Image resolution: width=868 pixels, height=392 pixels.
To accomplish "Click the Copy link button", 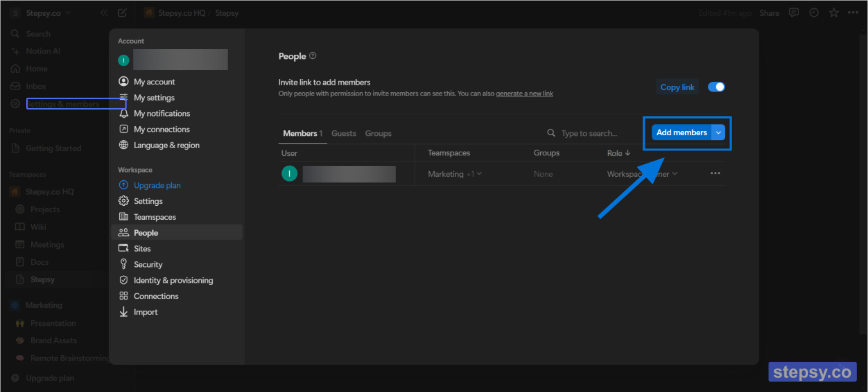I will pyautogui.click(x=677, y=87).
